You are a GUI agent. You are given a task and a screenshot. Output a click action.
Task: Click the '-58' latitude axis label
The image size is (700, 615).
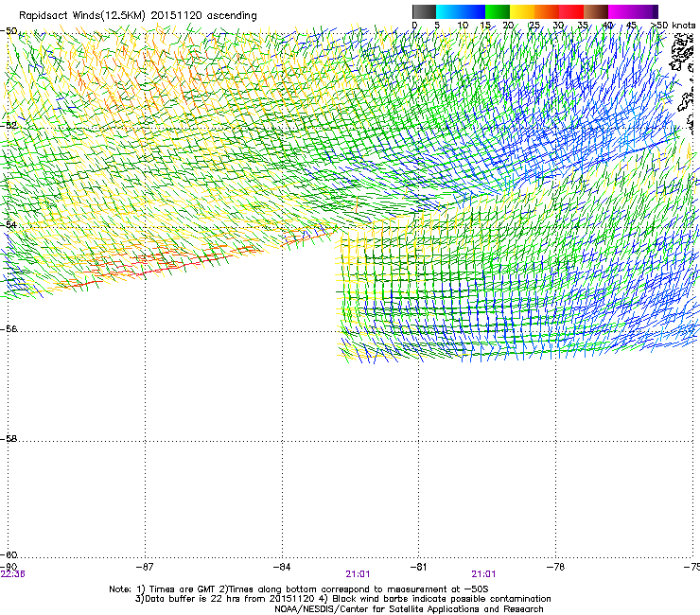point(9,439)
